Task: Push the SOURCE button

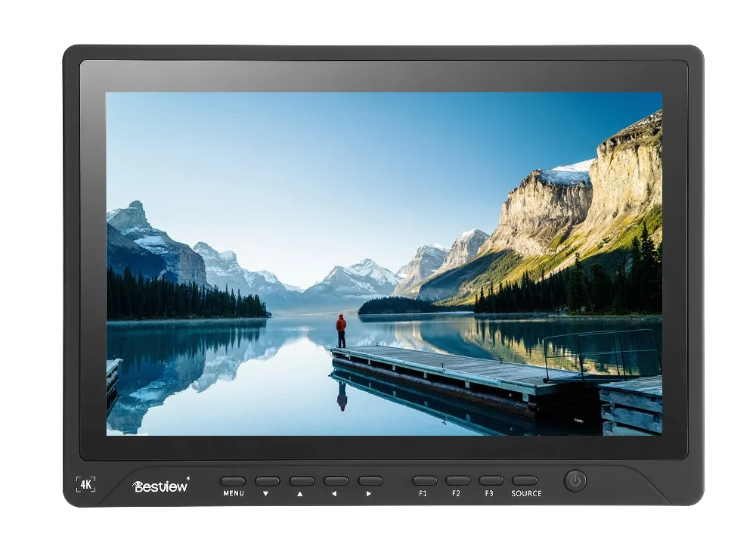Action: pos(525,480)
